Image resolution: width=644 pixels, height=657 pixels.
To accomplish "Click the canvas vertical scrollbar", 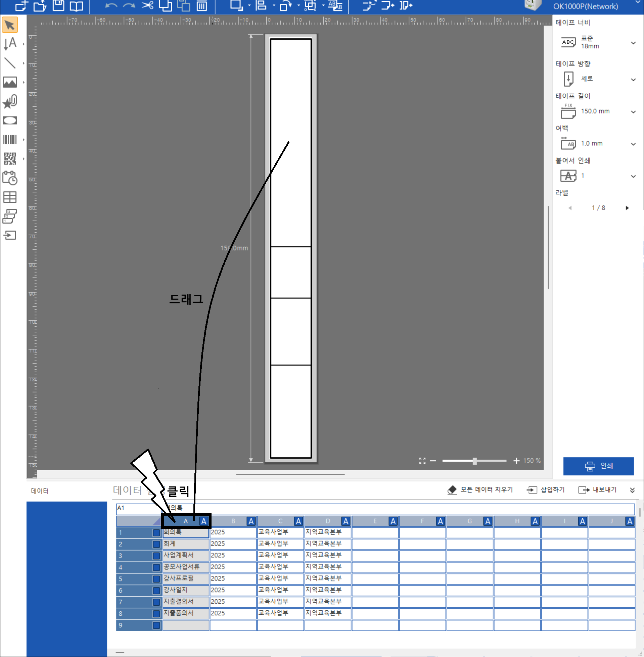I will coord(548,247).
